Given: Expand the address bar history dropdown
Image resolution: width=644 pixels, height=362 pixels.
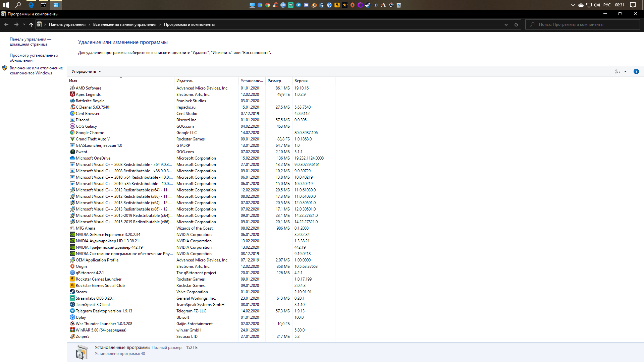Looking at the screenshot, I should click(x=506, y=24).
